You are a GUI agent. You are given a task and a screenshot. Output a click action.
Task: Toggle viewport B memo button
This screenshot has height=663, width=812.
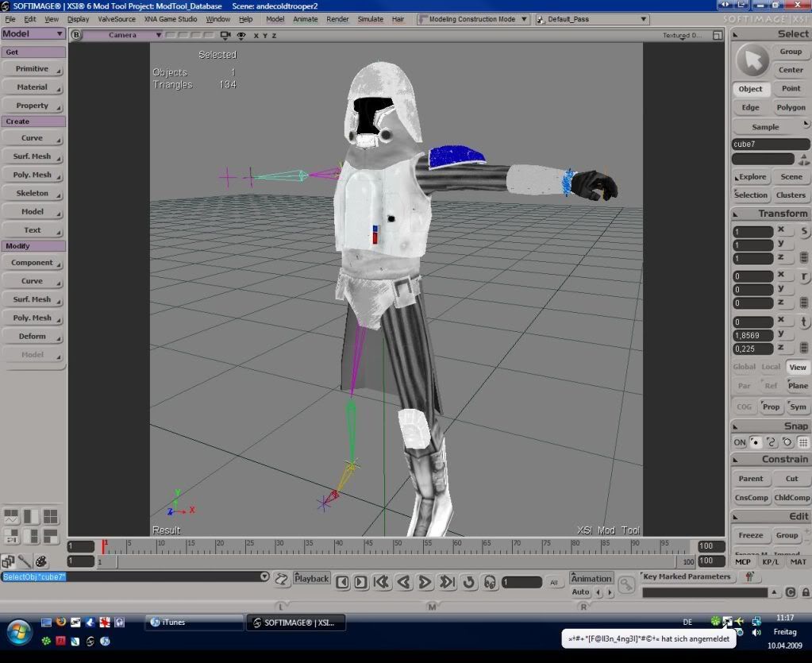(76, 35)
